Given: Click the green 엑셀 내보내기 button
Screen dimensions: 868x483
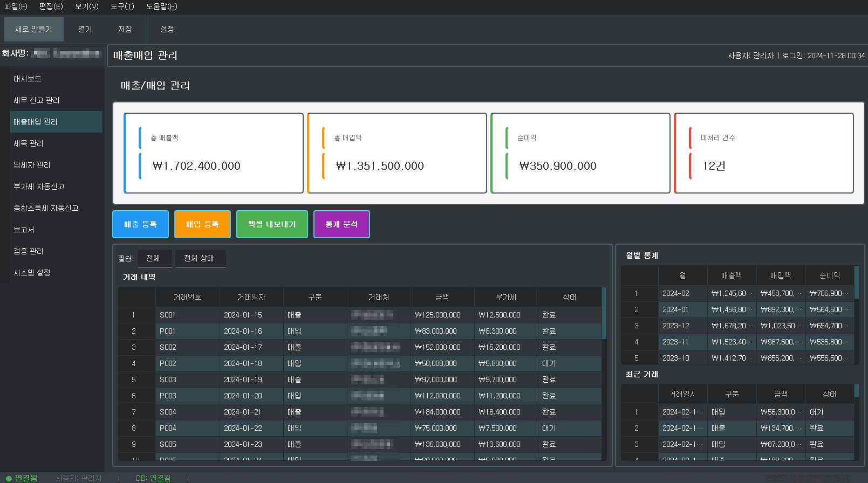Looking at the screenshot, I should coord(272,224).
